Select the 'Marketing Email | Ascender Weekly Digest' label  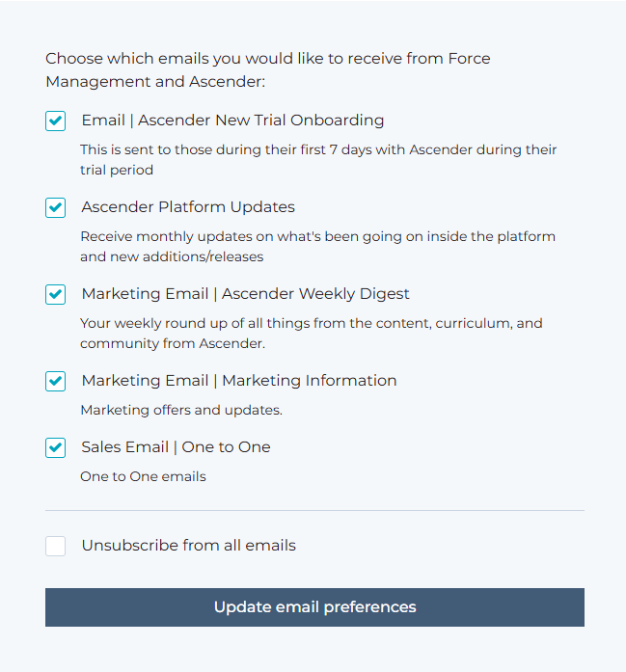point(245,294)
